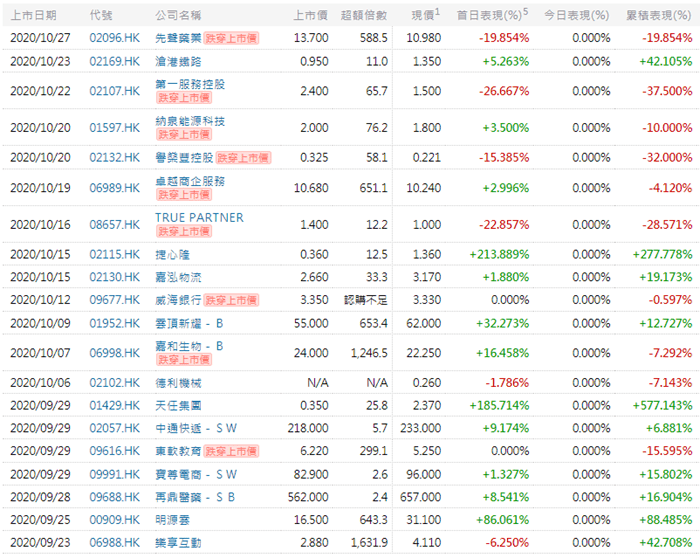Select listing date 2020/10/27

[x=40, y=38]
